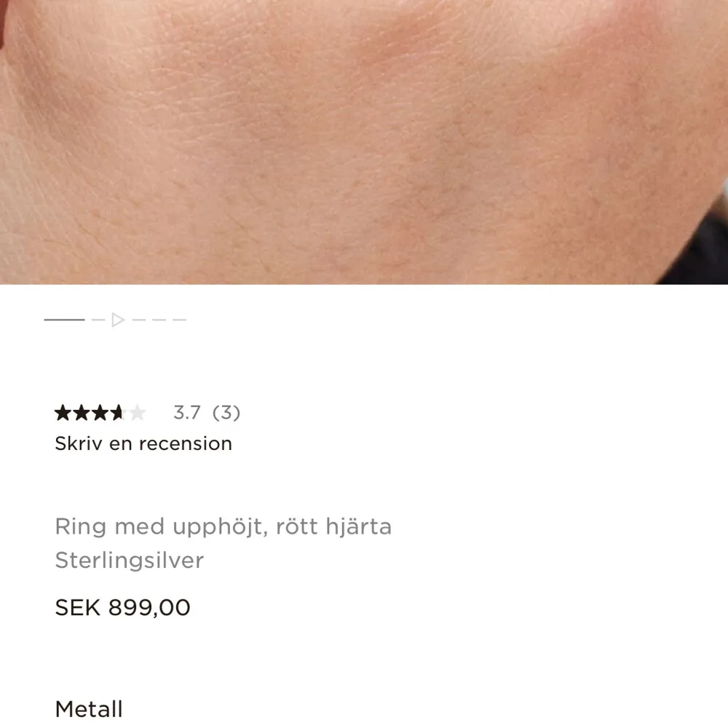Select the third carousel dash
728x728 pixels.
139,320
